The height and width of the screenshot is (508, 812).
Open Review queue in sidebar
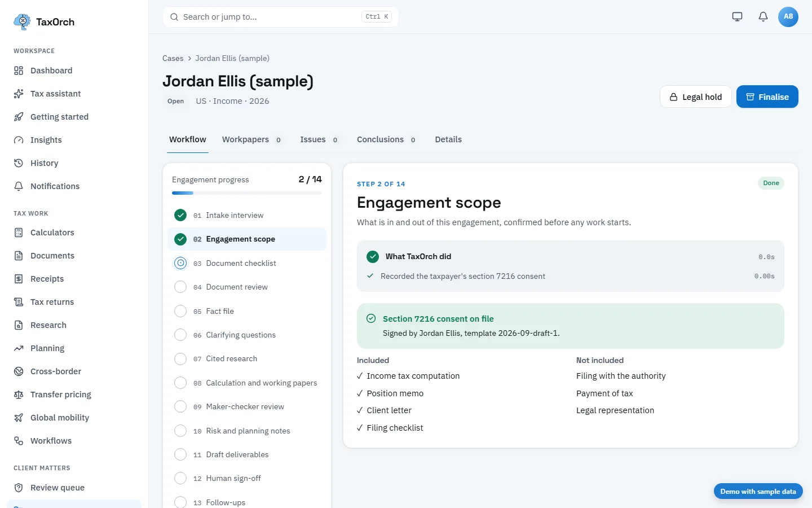[x=74, y=488]
